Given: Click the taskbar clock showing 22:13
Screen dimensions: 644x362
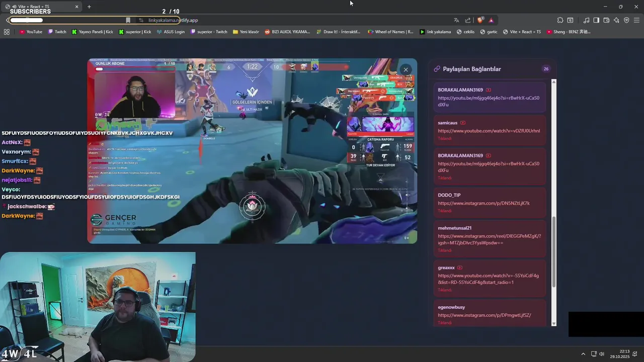Looking at the screenshot, I should click(x=620, y=354).
